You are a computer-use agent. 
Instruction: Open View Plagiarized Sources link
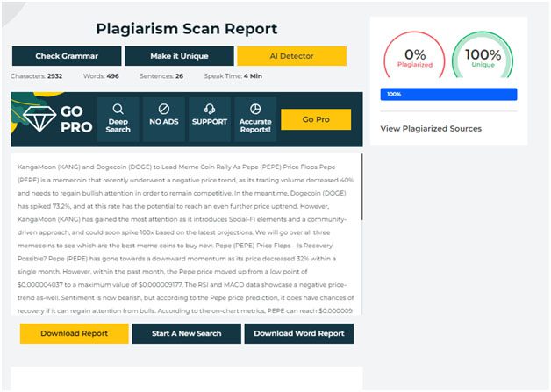[x=431, y=129]
